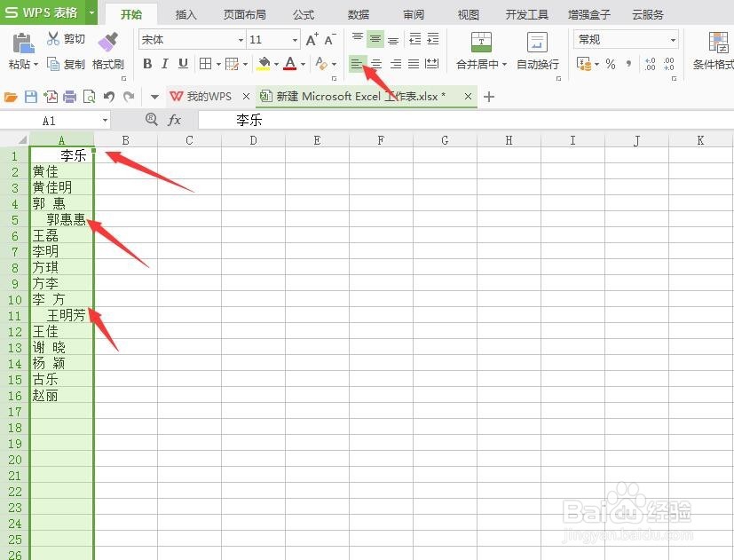Switch to the 插入 tab
Image resolution: width=734 pixels, height=560 pixels.
(185, 14)
